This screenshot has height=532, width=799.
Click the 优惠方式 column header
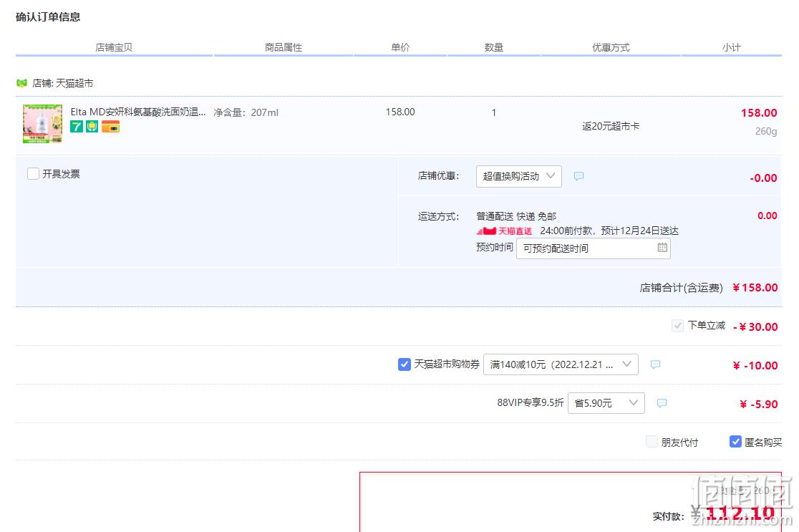(x=611, y=47)
